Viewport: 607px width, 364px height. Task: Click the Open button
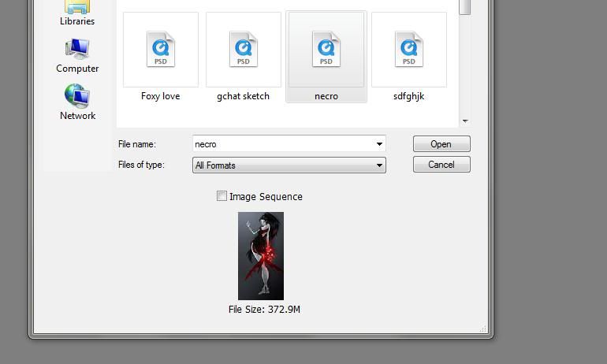coord(441,144)
